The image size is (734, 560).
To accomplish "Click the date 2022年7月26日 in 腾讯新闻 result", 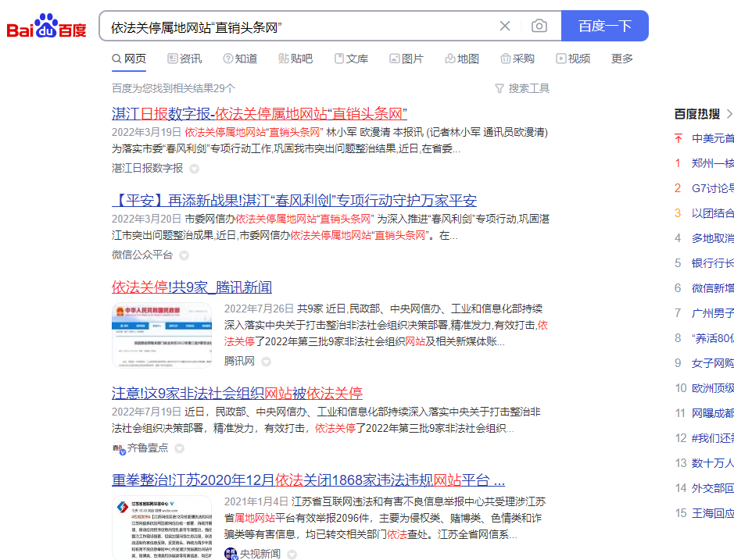I will tap(259, 309).
